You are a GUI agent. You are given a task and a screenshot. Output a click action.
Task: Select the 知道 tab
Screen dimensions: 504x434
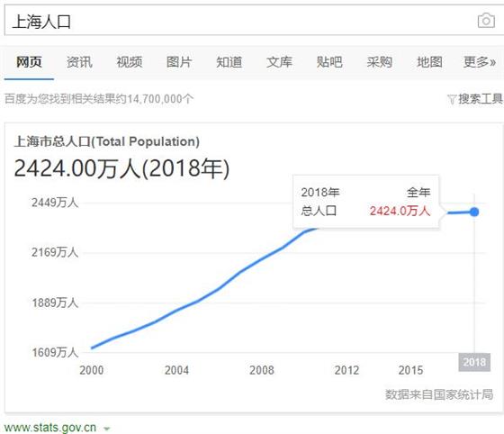tap(229, 62)
